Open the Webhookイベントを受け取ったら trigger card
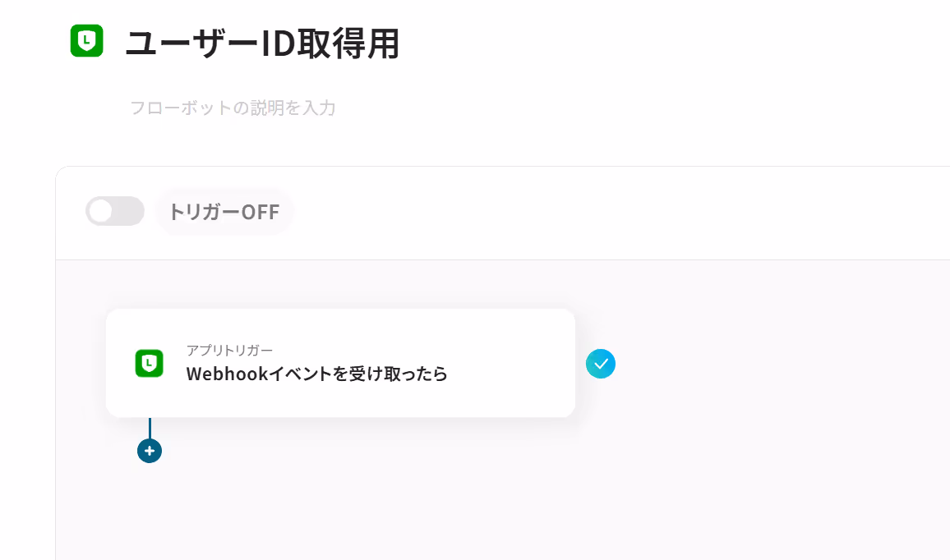Viewport: 950px width, 560px height. click(340, 363)
